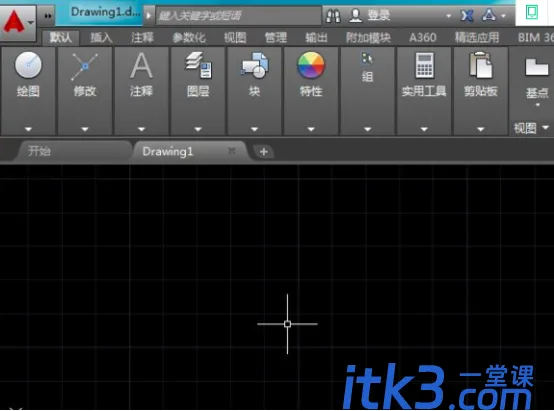Switch to the 插入 ribbon tab
Screen dimensions: 554x411
point(101,37)
